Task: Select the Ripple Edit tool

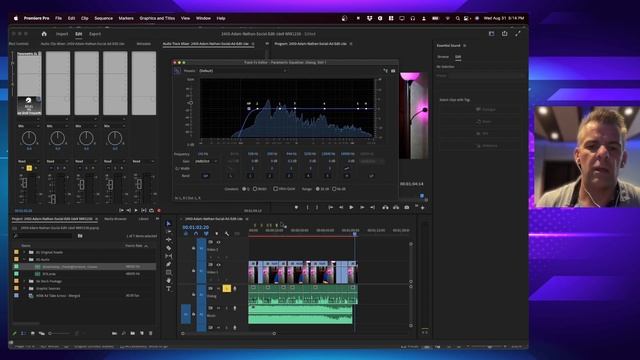Action: pyautogui.click(x=168, y=240)
